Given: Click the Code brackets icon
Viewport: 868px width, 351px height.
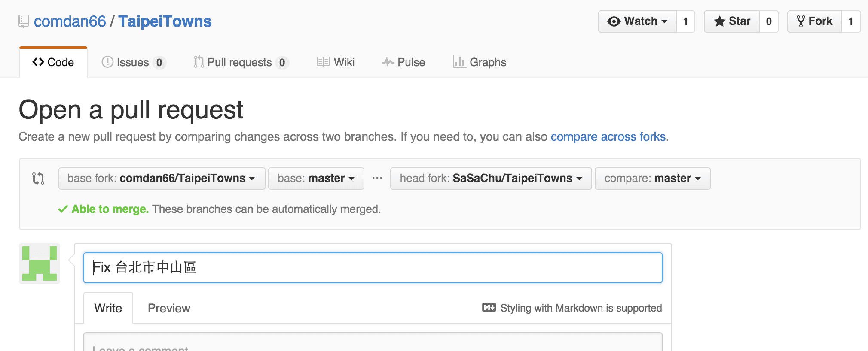Looking at the screenshot, I should point(38,62).
